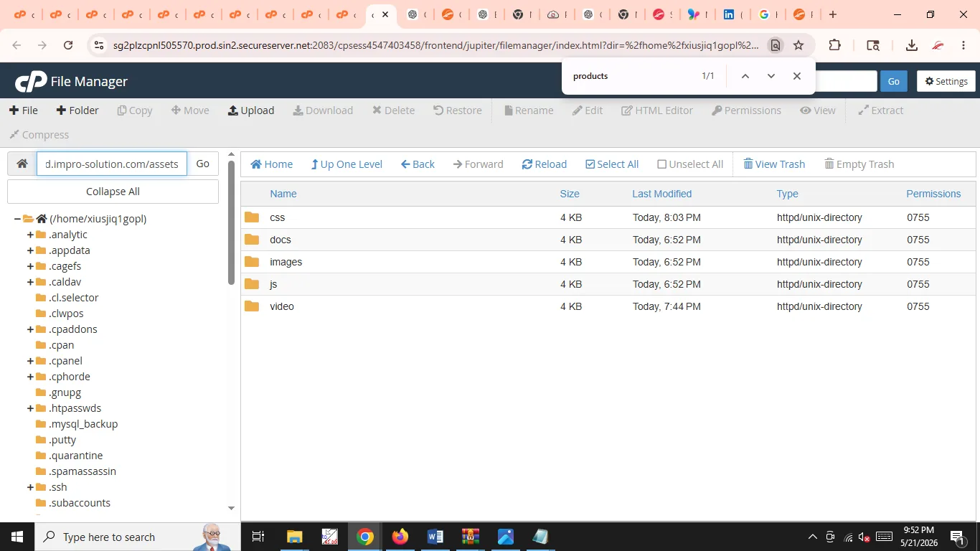Viewport: 980px width, 551px height.
Task: Select the css folder row
Action: 608,217
